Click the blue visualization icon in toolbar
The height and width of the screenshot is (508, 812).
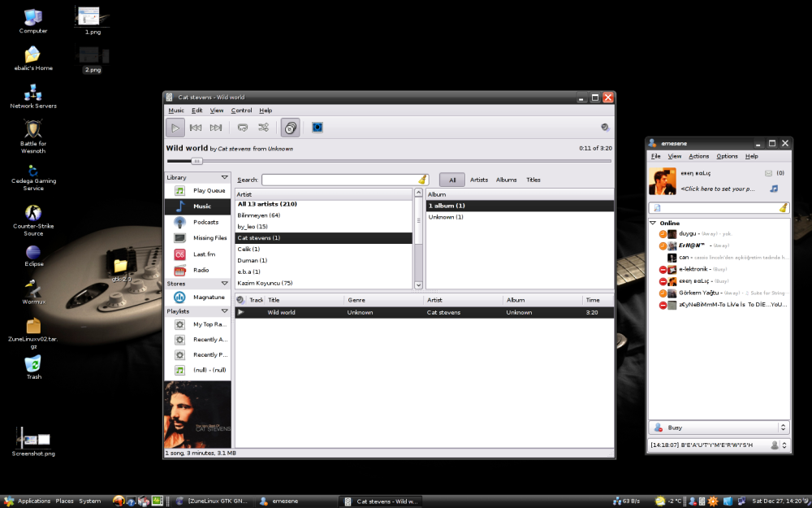coord(317,128)
